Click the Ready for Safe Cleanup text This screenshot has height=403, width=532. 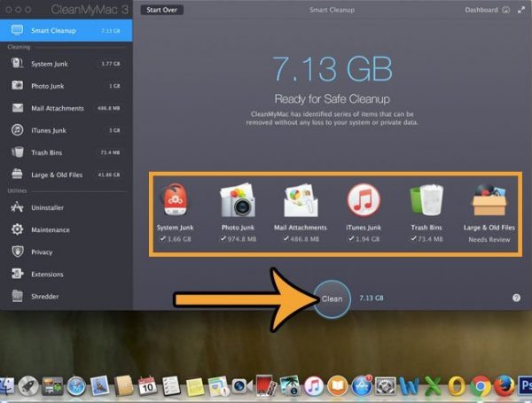pos(332,99)
